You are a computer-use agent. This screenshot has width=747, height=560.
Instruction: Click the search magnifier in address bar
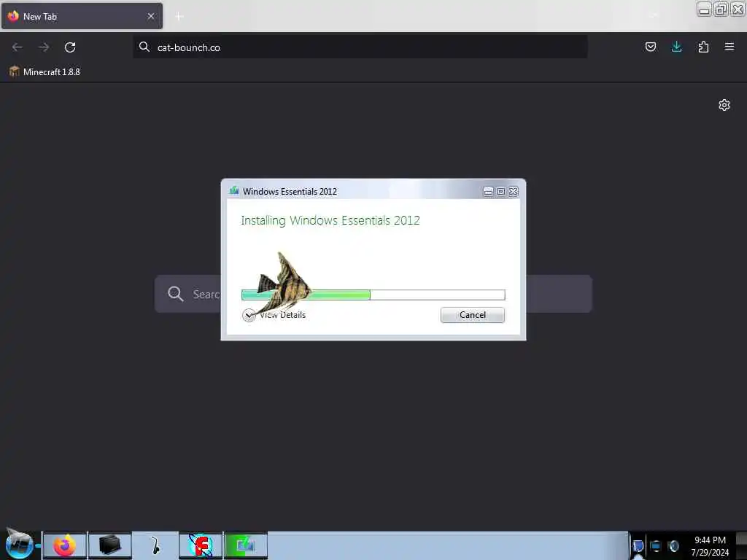click(x=144, y=47)
